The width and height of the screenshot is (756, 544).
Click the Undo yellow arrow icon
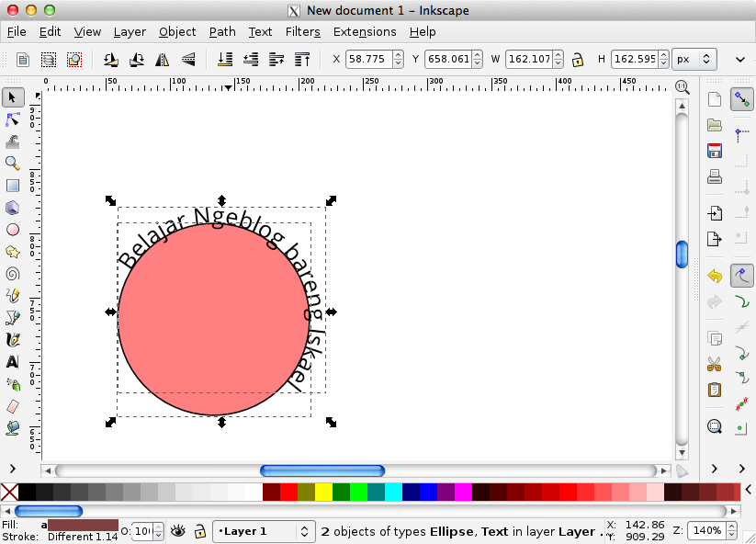(715, 277)
